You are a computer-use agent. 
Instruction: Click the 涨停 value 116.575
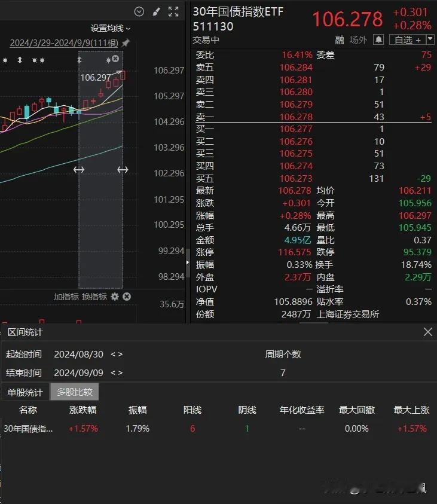295,252
